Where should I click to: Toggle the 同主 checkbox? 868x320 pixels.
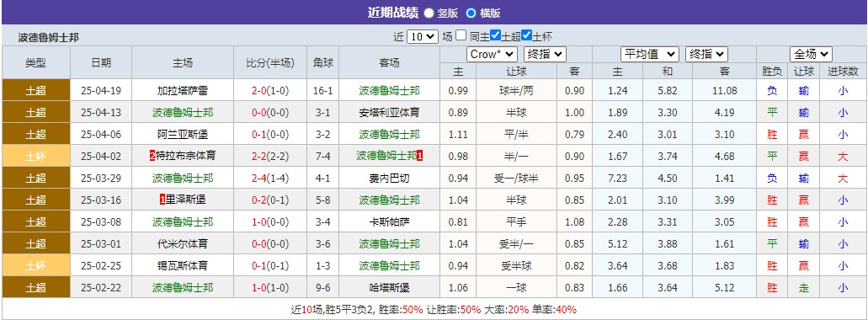click(x=461, y=36)
